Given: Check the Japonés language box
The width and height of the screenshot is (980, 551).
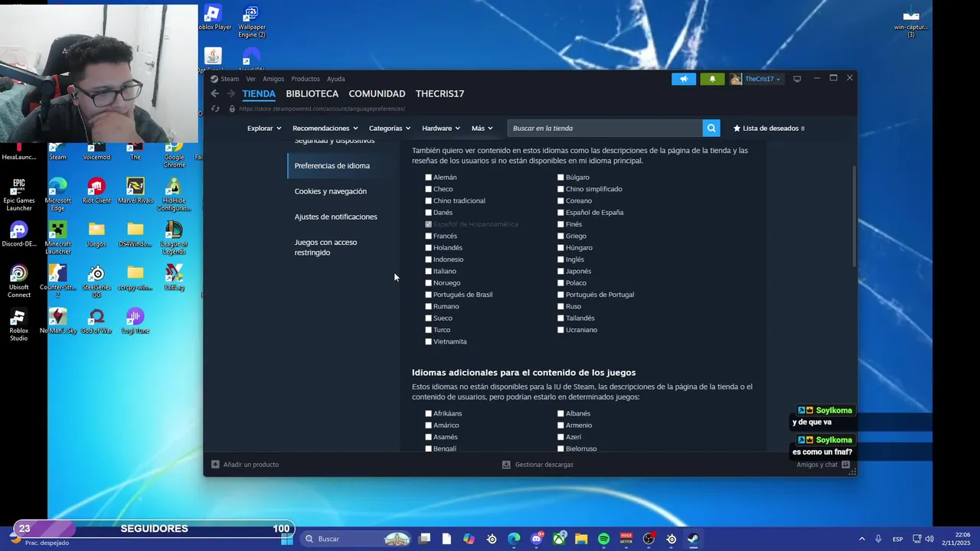Looking at the screenshot, I should pos(560,271).
